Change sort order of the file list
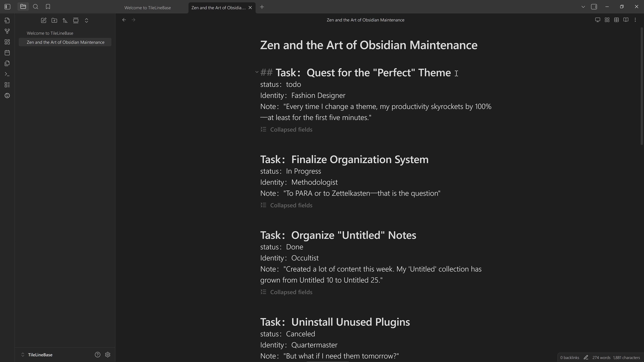Image resolution: width=644 pixels, height=362 pixels. tap(65, 20)
